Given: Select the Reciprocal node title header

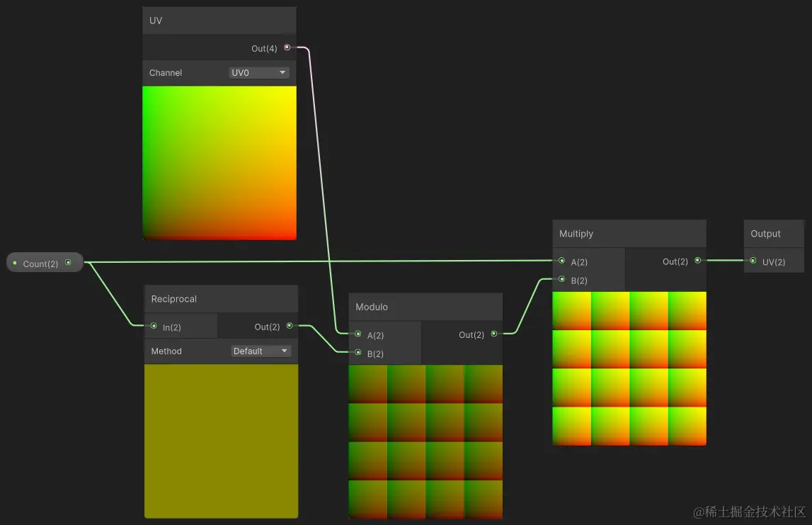Looking at the screenshot, I should tap(221, 299).
